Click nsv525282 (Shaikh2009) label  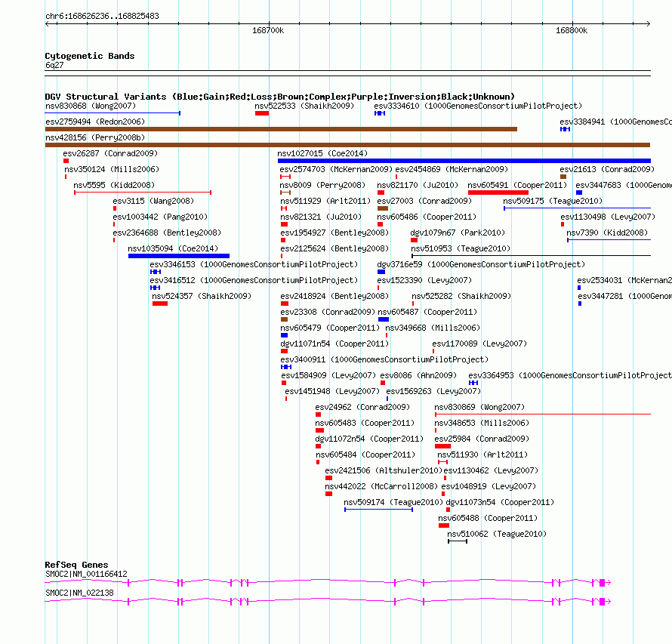pyautogui.click(x=461, y=296)
